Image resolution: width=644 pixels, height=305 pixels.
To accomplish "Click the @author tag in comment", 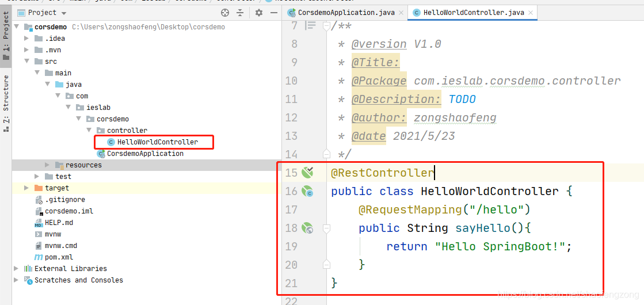I will 379,118.
